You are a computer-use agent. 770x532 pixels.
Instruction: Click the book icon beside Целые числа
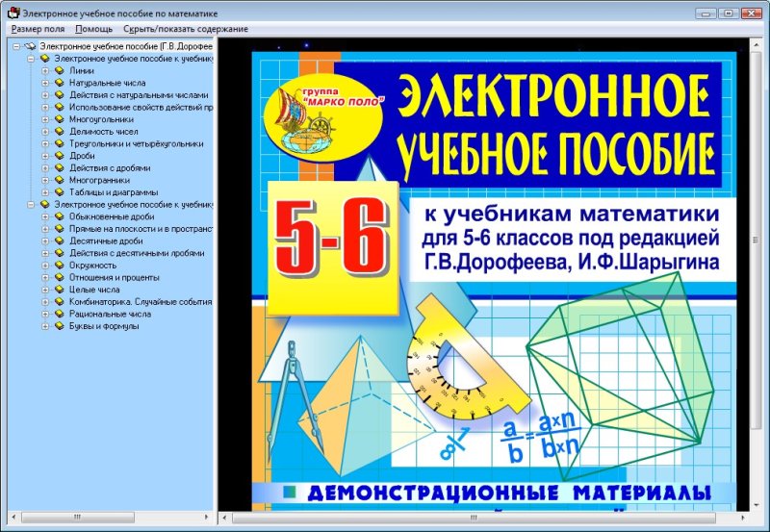click(60, 290)
